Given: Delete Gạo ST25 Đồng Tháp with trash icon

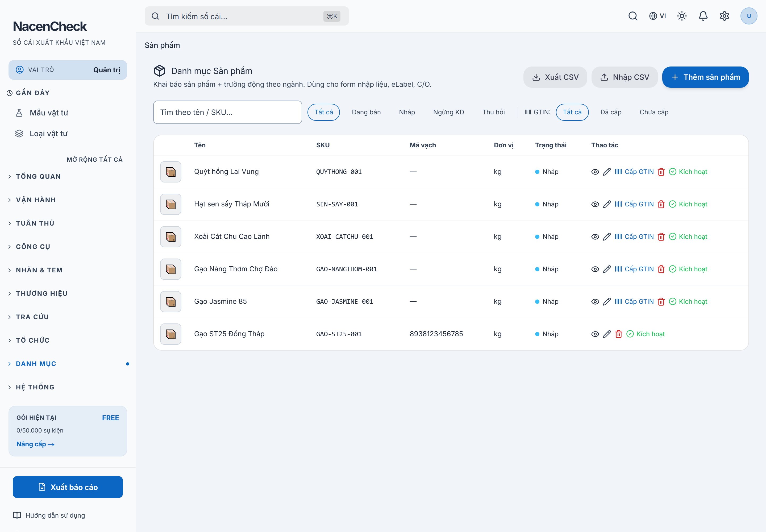Looking at the screenshot, I should click(618, 334).
